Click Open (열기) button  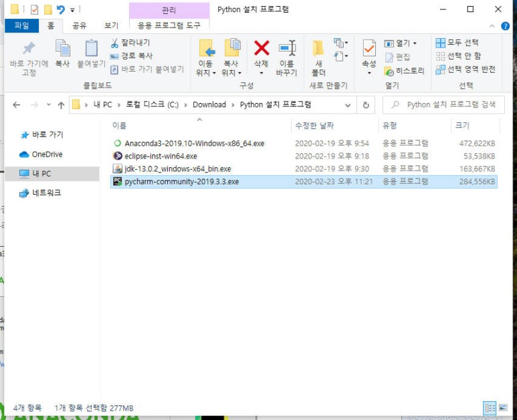click(x=397, y=43)
